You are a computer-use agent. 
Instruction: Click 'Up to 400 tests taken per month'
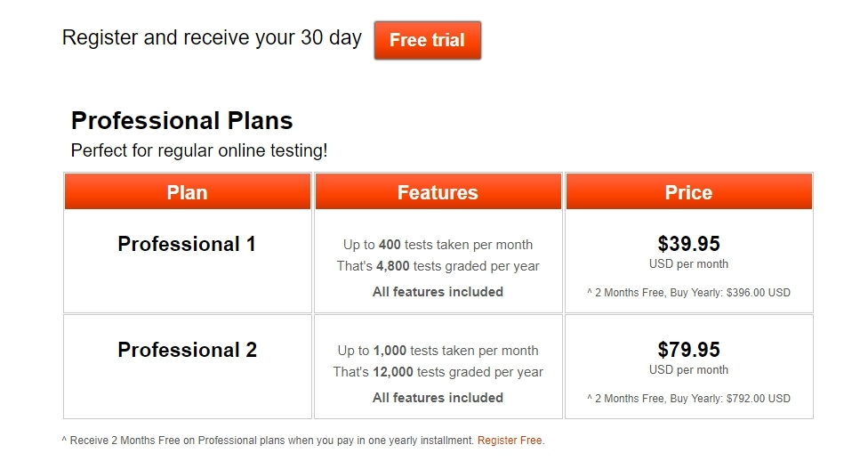[x=438, y=245]
